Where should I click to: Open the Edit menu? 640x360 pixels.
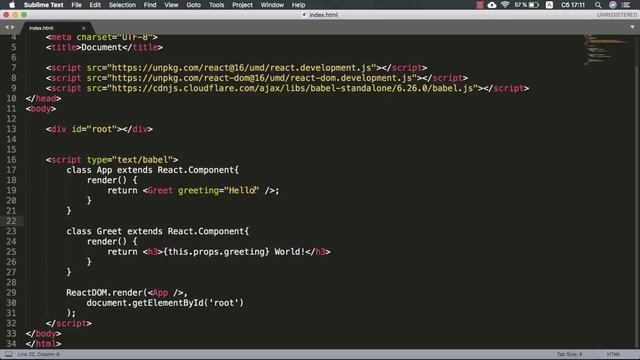pyautogui.click(x=95, y=5)
